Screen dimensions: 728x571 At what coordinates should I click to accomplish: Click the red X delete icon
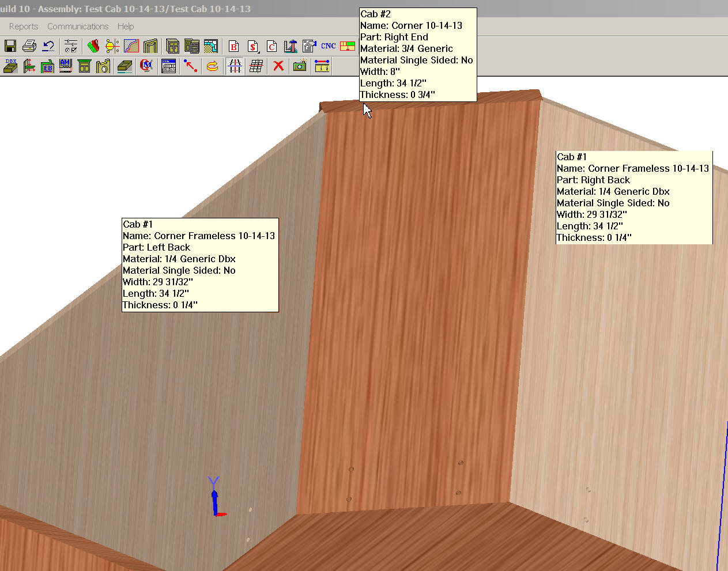(278, 66)
